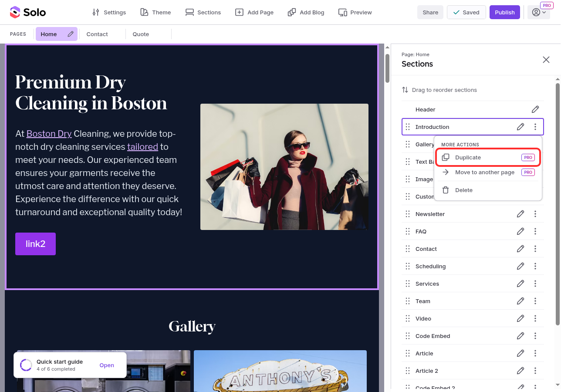Open Team section more actions

535,301
